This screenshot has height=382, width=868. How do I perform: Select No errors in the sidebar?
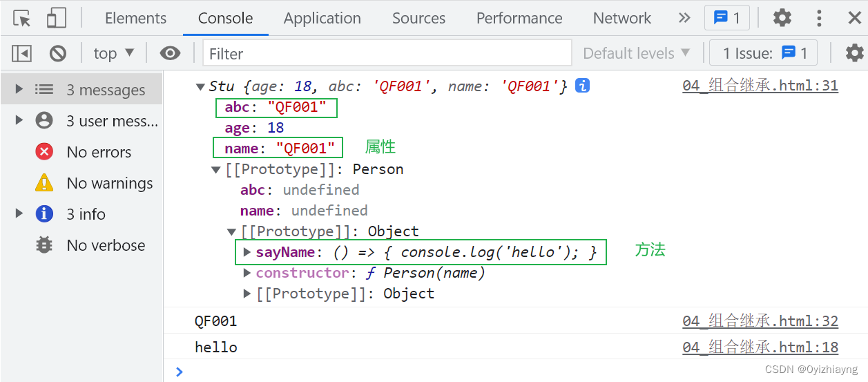pos(99,152)
